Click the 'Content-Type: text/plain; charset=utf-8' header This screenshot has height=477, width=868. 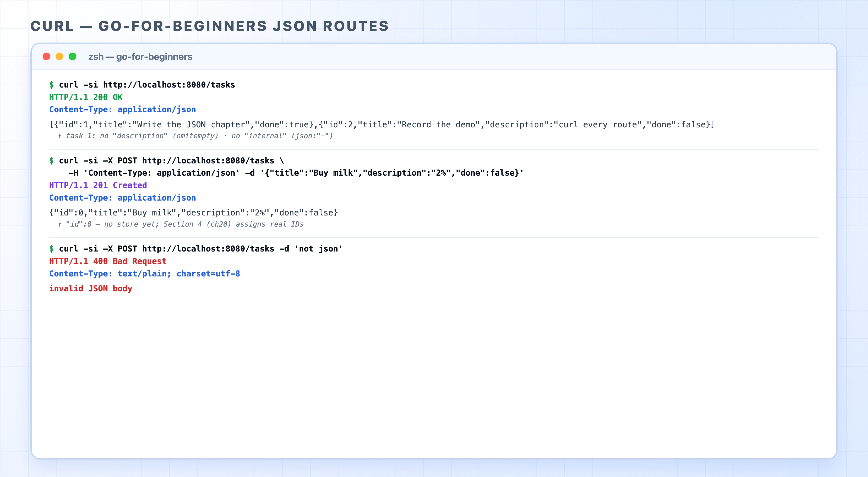[x=145, y=274]
